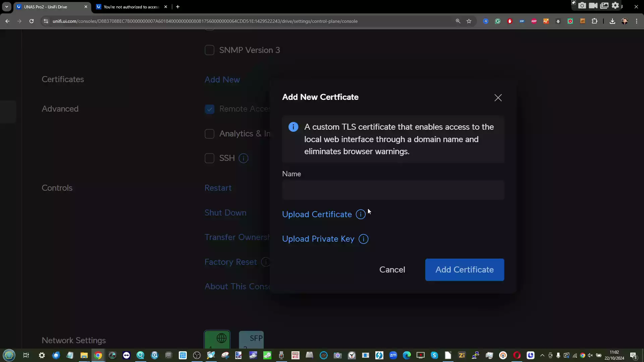Image resolution: width=644 pixels, height=362 pixels.
Task: Reload the current page
Action: click(32, 21)
